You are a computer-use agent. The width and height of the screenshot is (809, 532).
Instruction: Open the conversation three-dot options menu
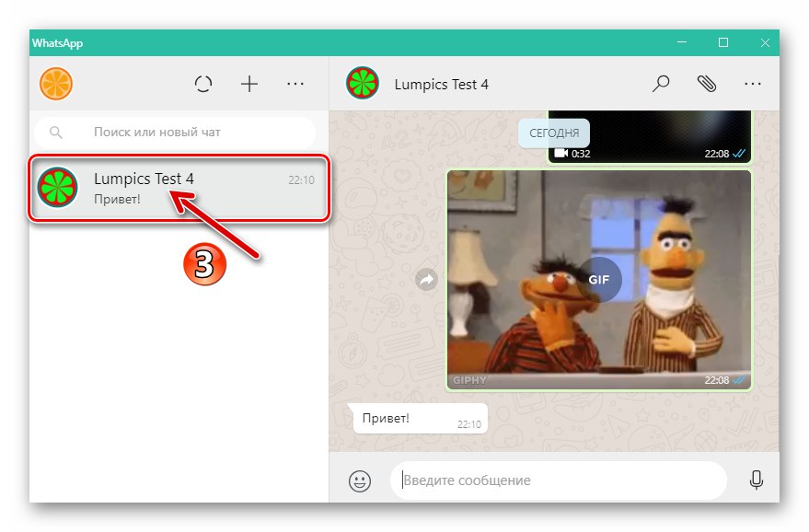(x=753, y=84)
